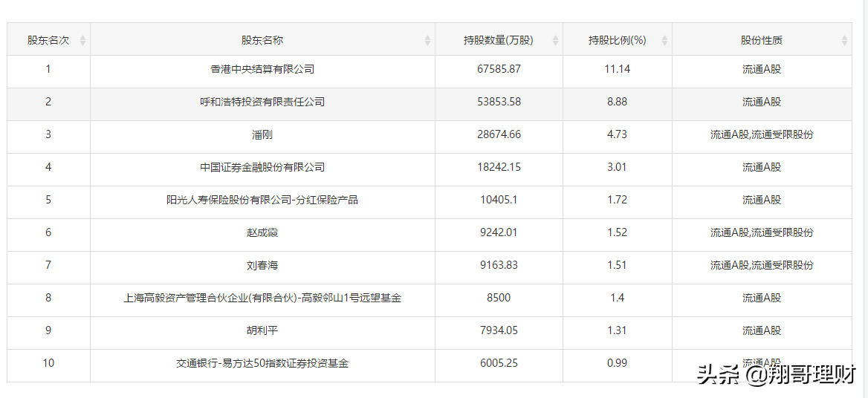Click the 持股数量(万股) header label
This screenshot has width=868, height=398.
[x=499, y=40]
